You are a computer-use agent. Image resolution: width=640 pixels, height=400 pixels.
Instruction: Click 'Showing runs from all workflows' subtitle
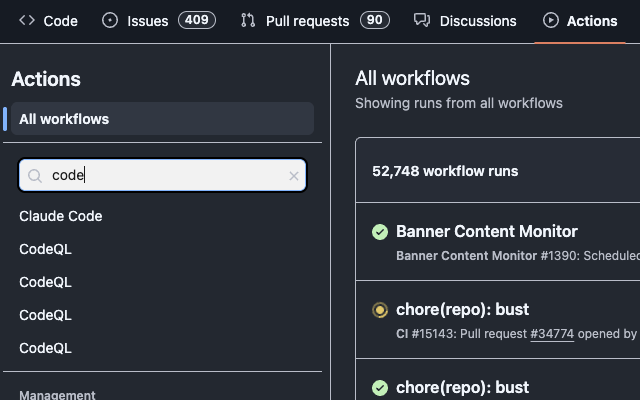pos(459,103)
